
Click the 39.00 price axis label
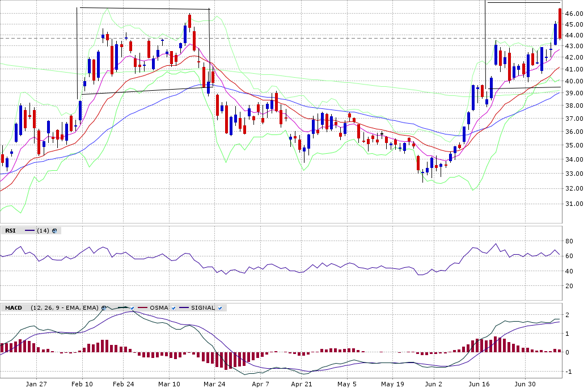[x=574, y=93]
